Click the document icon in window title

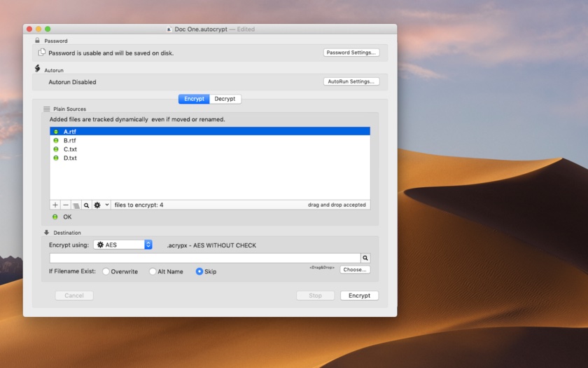(x=169, y=29)
